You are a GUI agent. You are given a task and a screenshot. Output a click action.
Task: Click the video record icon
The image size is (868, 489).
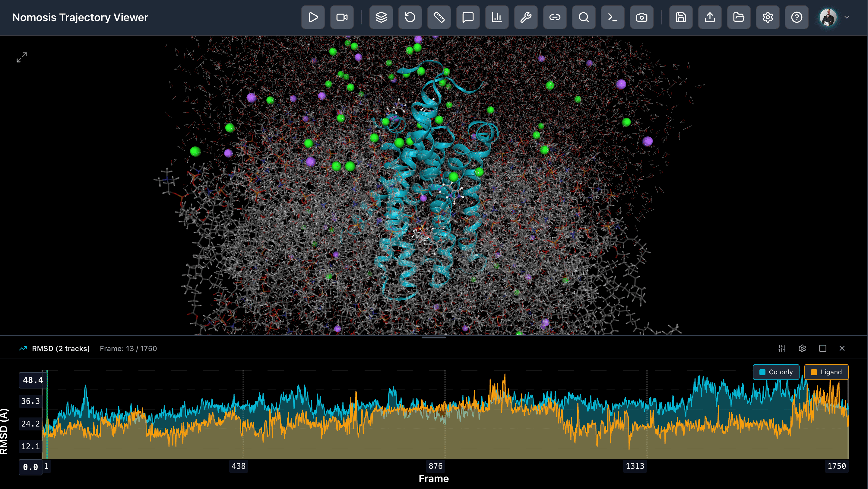pos(342,17)
